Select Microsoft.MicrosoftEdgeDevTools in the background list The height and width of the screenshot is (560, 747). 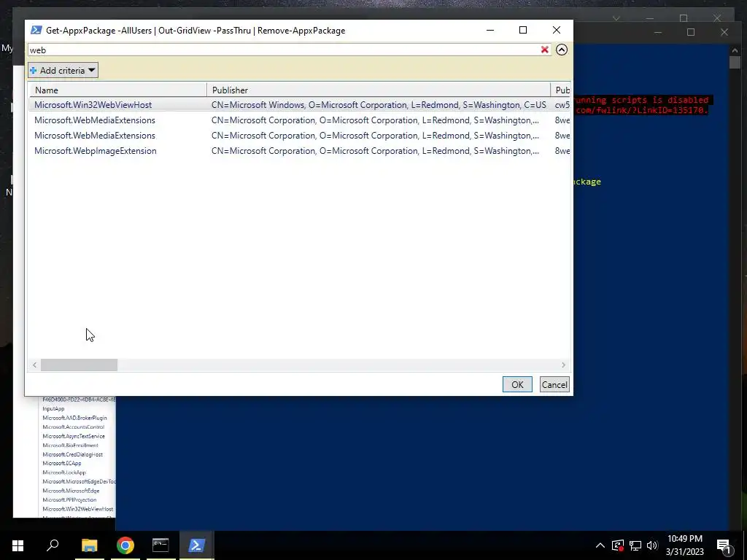coord(79,481)
